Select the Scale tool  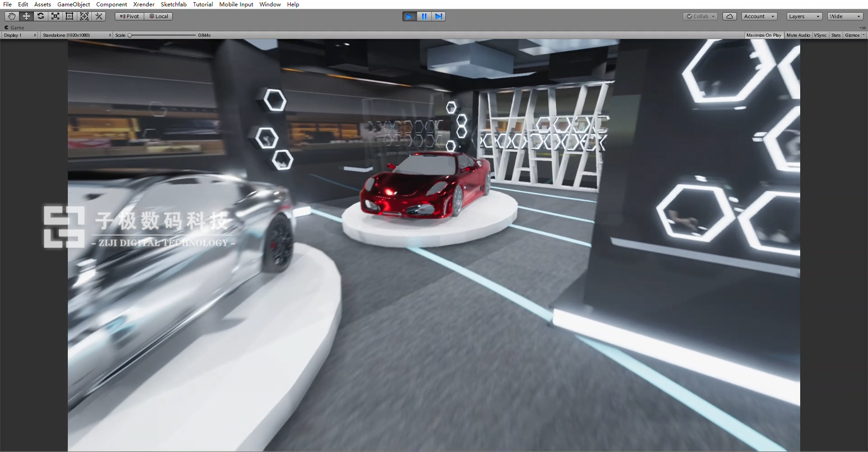[x=55, y=16]
